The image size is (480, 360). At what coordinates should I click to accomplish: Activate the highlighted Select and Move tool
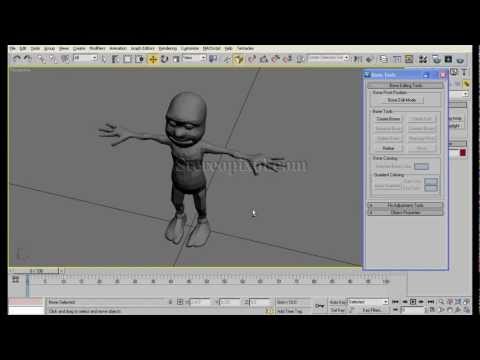coord(153,59)
